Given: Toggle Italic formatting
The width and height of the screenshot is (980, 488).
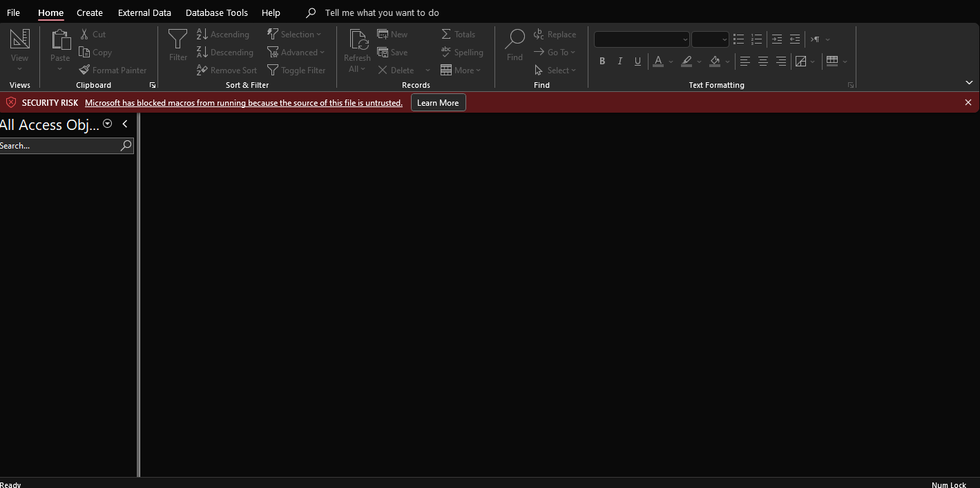Looking at the screenshot, I should click(619, 61).
